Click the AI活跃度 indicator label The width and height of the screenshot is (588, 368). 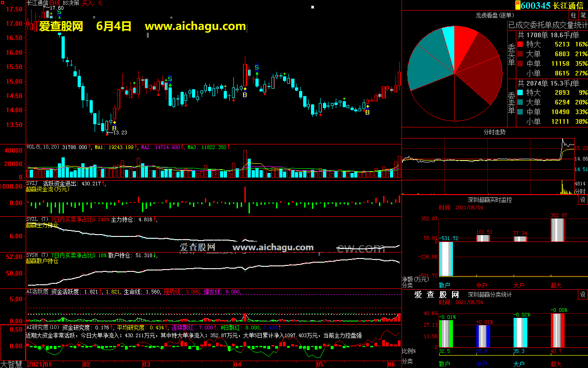[37, 292]
